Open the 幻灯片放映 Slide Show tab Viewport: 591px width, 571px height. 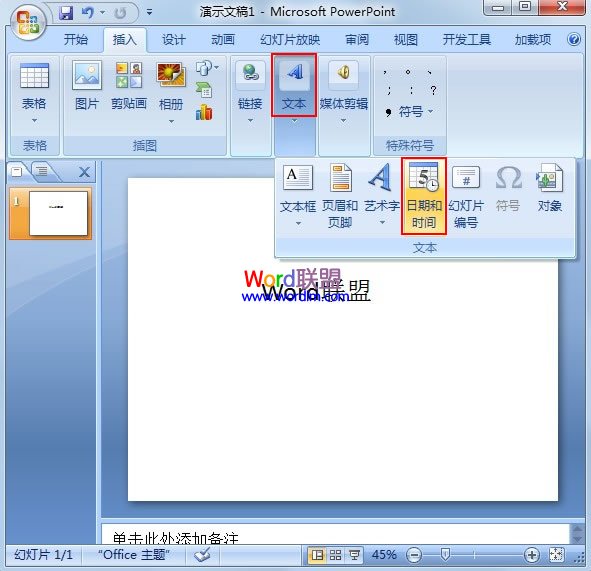coord(290,39)
